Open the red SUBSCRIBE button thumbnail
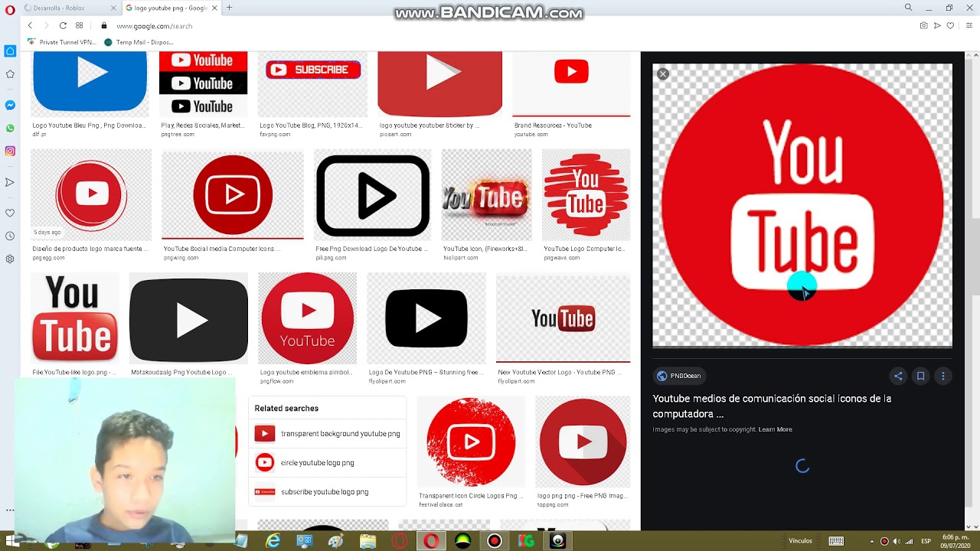980x551 pixels. pos(312,84)
